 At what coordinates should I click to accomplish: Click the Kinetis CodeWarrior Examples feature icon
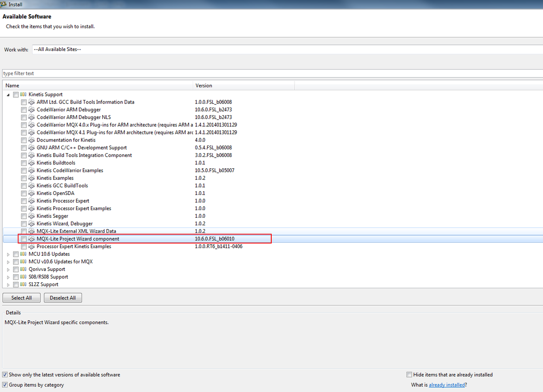pyautogui.click(x=32, y=170)
